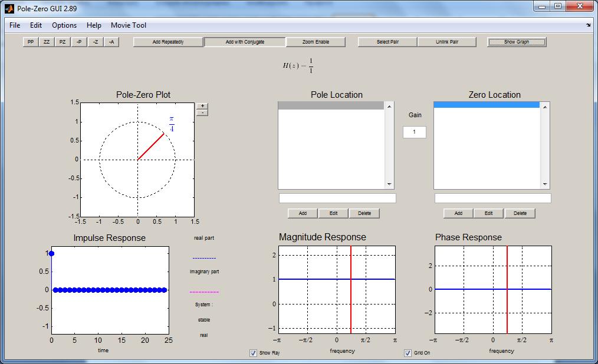This screenshot has height=364, width=598.
Task: Click the red frequency marker in Phase Response
Action: pos(507,289)
